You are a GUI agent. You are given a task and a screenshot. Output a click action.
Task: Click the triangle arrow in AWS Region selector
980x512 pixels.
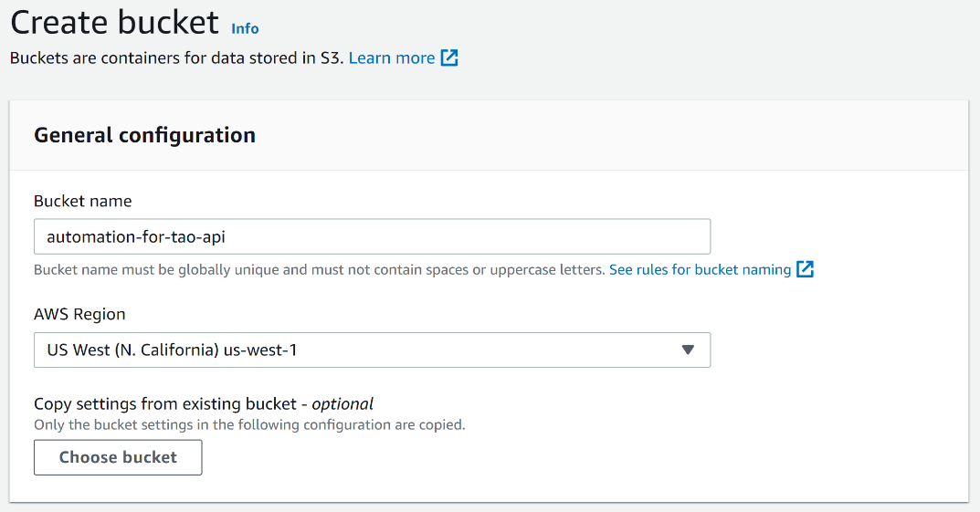(x=688, y=350)
